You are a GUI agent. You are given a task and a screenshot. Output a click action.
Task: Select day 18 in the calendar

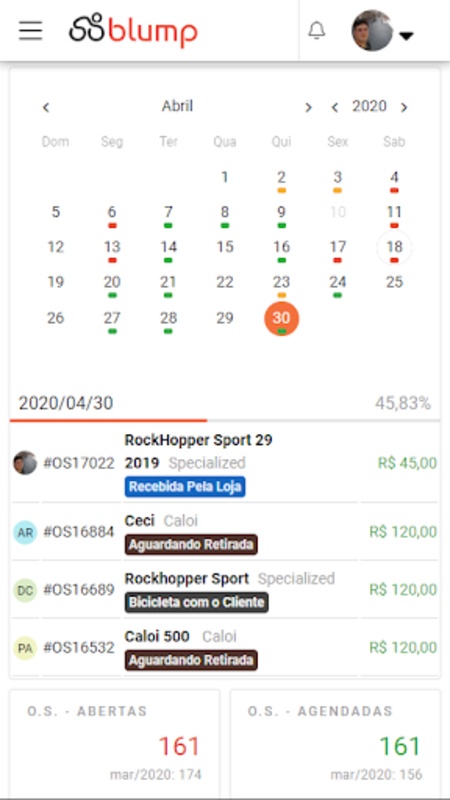(394, 248)
